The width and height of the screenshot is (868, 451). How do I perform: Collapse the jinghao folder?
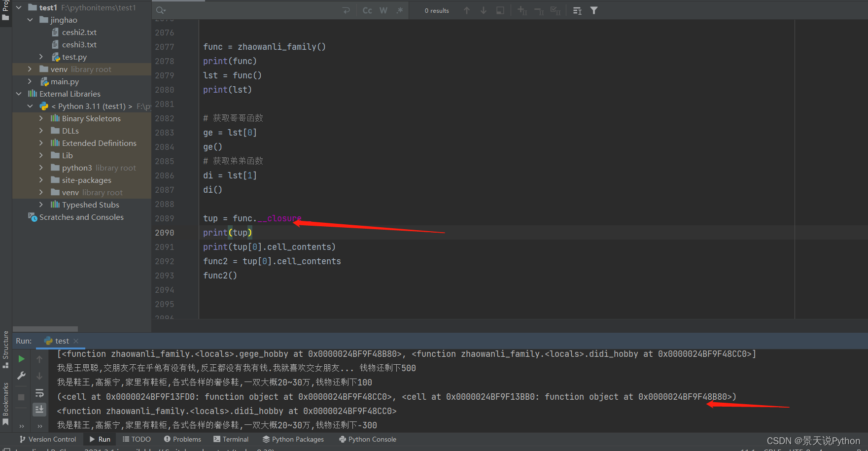(30, 20)
